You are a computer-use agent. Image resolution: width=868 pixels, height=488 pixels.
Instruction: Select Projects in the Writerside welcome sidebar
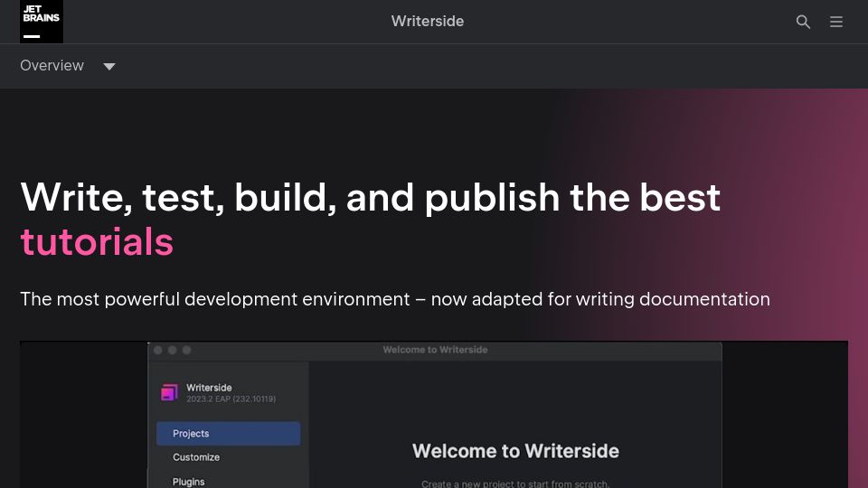(228, 433)
